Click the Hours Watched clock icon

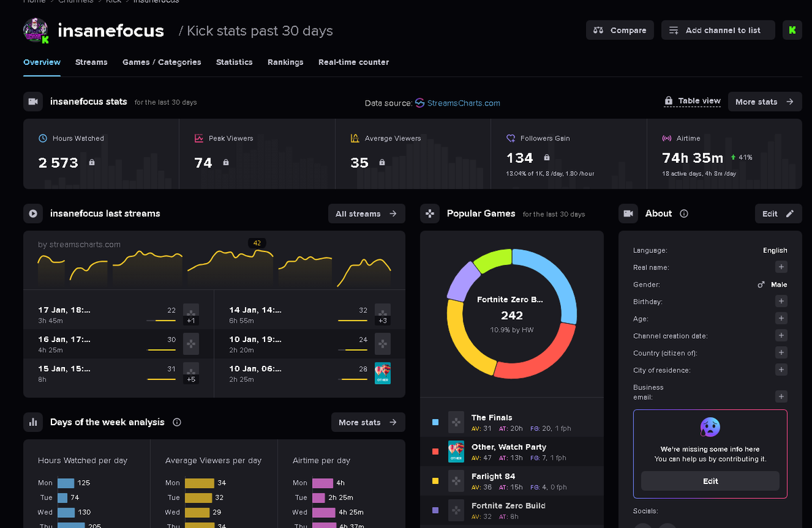pyautogui.click(x=43, y=138)
